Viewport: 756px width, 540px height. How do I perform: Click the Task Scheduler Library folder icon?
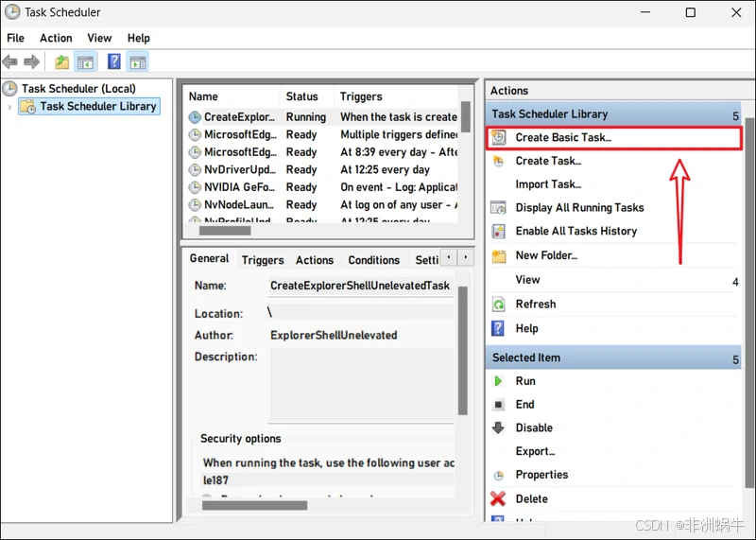[x=28, y=106]
